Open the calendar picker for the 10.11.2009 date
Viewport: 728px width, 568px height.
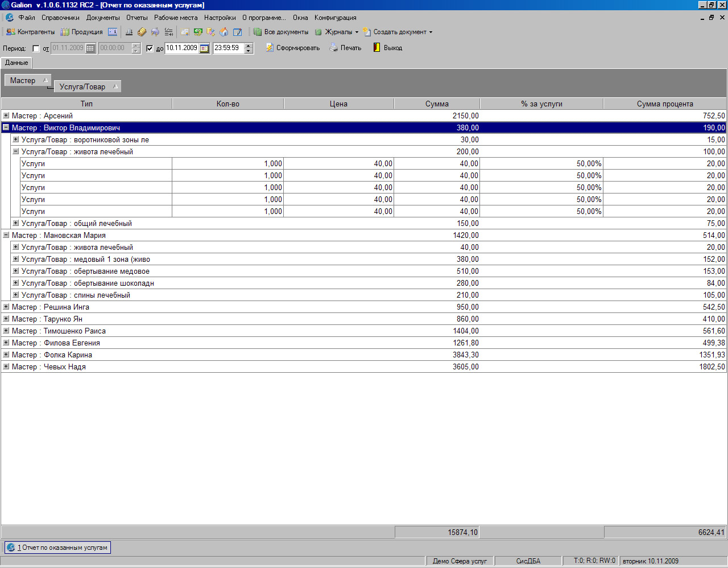click(x=205, y=48)
